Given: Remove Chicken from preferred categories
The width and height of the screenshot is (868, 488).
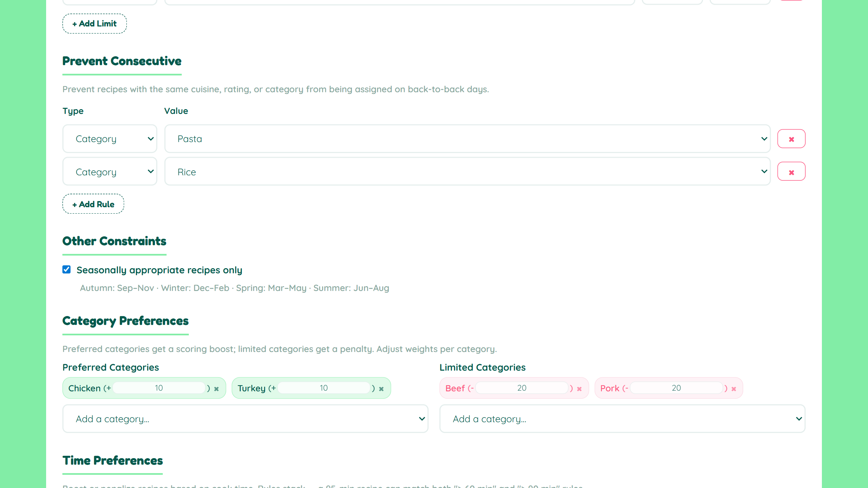Looking at the screenshot, I should coord(217,389).
